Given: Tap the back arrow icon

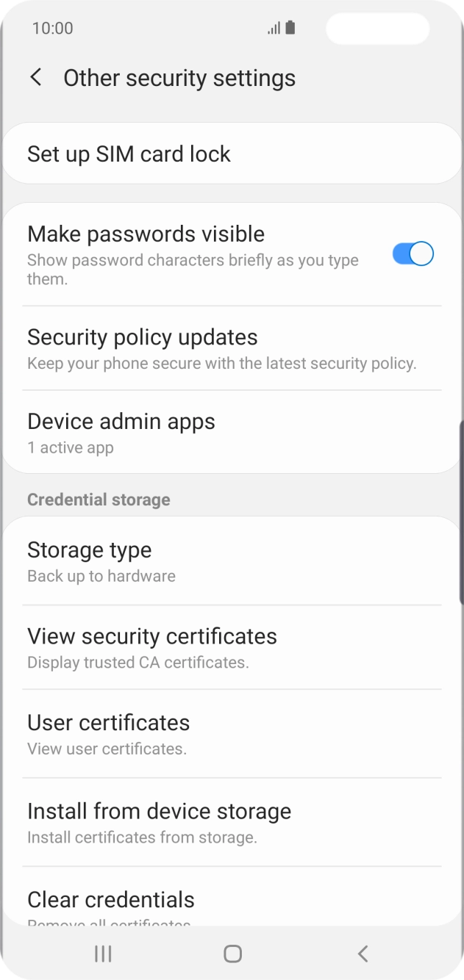Looking at the screenshot, I should (35, 77).
